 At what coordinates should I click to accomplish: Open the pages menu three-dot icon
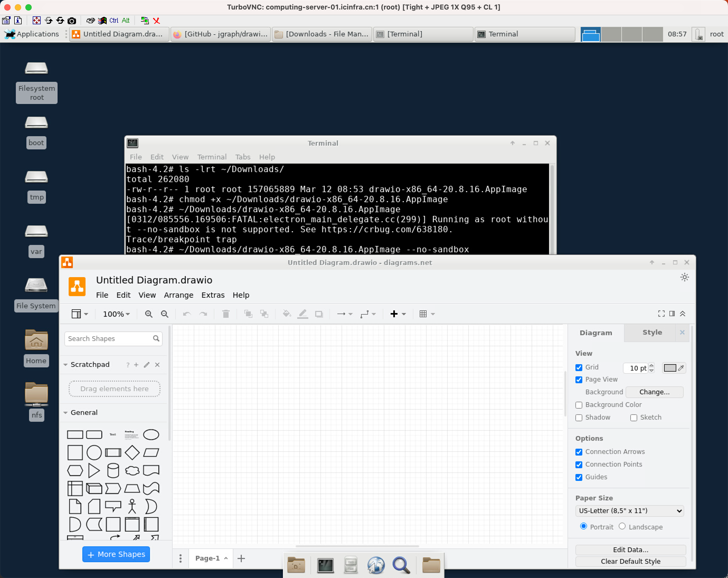pos(180,558)
